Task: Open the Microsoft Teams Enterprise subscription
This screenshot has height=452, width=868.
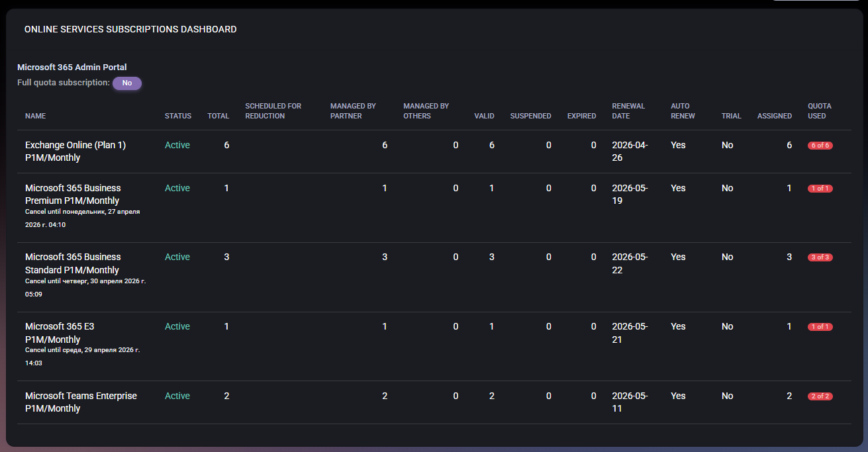Action: [x=81, y=402]
